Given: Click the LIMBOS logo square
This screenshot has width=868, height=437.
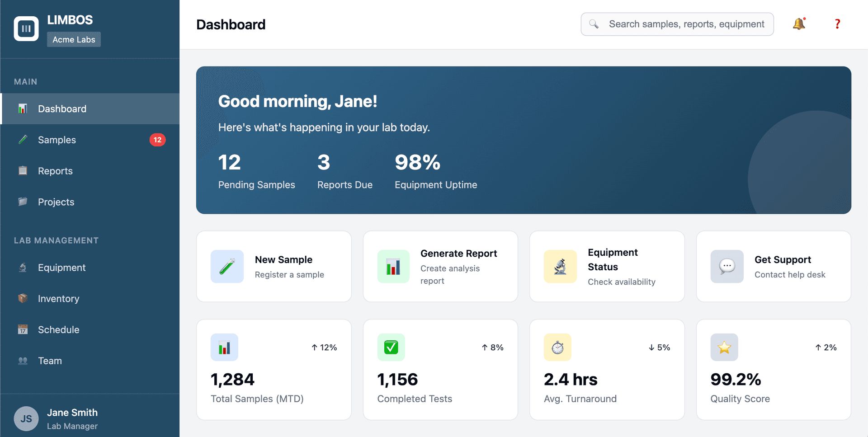Looking at the screenshot, I should pos(26,28).
